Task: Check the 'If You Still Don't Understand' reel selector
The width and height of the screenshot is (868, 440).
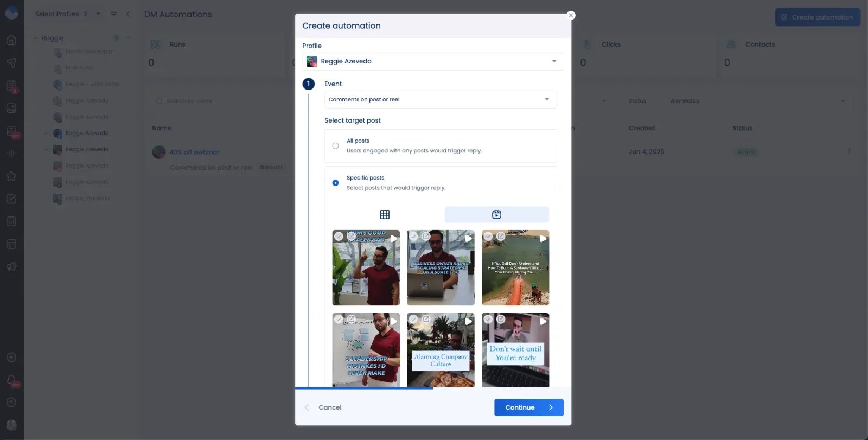Action: 488,236
